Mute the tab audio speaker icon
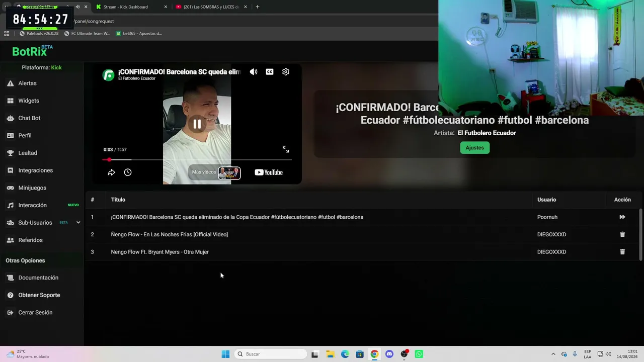644x362 pixels. [77, 7]
